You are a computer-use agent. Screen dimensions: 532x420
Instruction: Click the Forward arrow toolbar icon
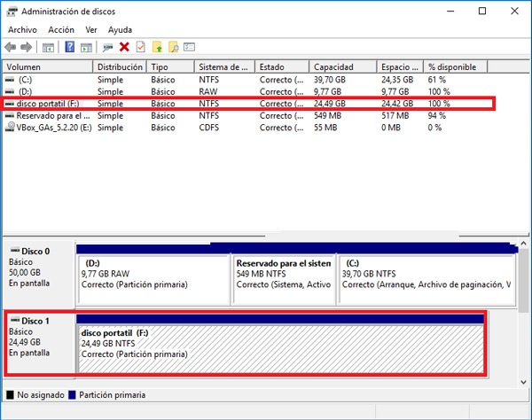point(26,47)
